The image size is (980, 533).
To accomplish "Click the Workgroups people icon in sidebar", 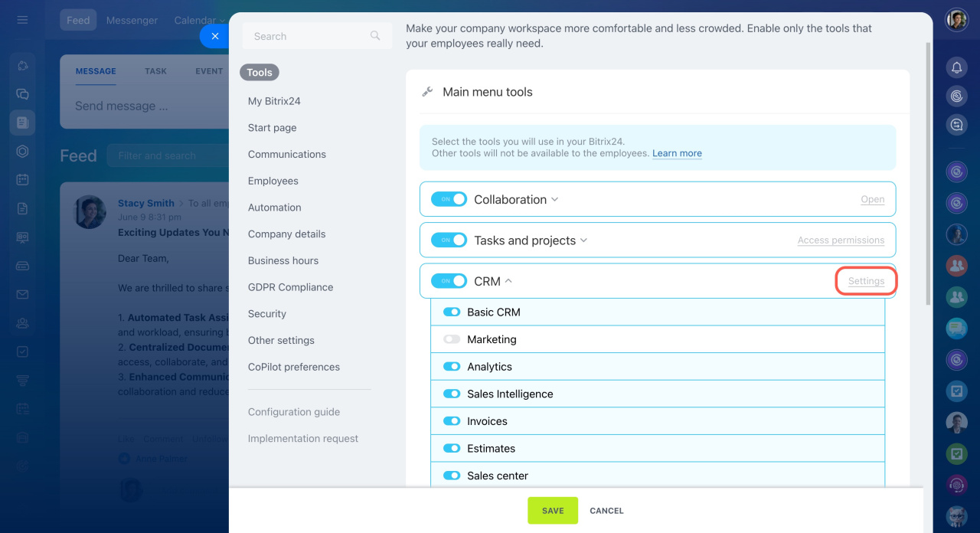I will point(22,323).
